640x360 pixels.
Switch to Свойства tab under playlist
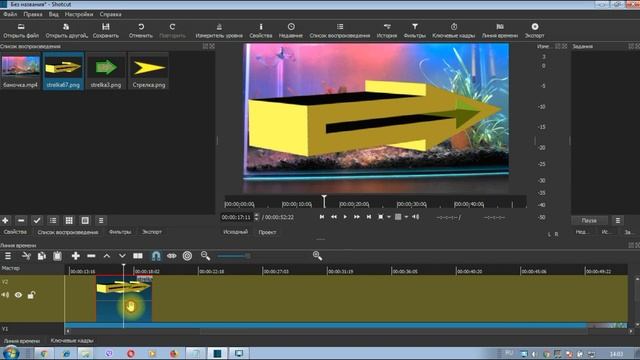(x=15, y=232)
